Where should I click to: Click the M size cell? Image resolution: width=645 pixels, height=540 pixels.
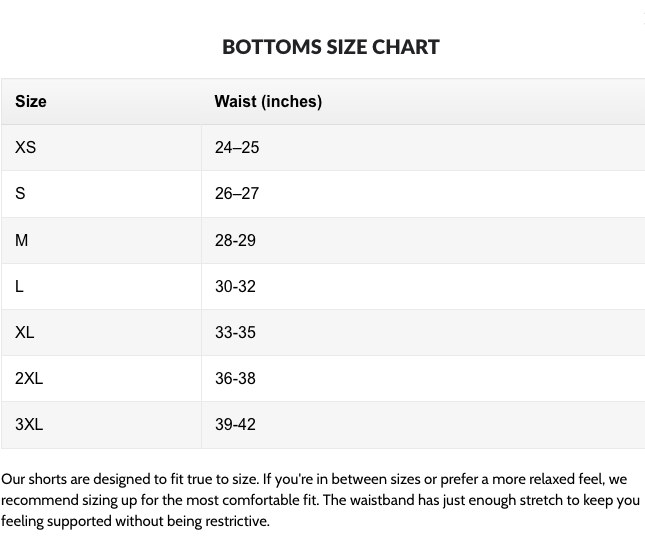pyautogui.click(x=22, y=240)
